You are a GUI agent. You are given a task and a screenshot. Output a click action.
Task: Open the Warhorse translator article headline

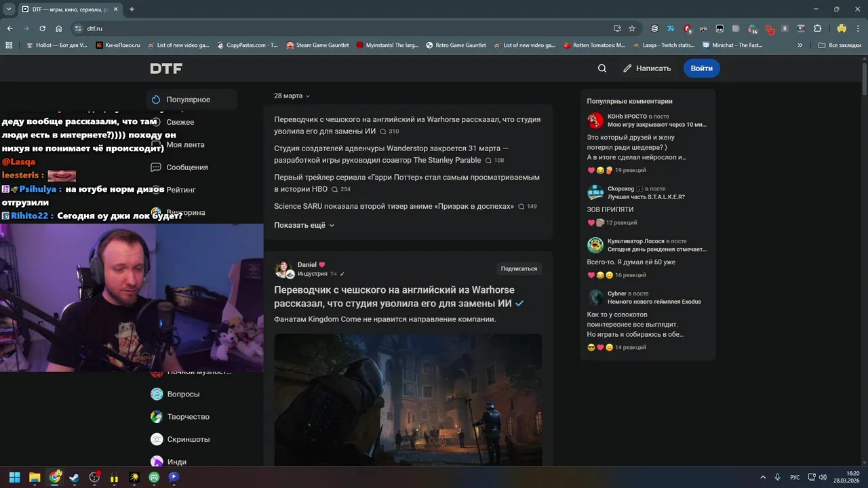[x=394, y=297]
